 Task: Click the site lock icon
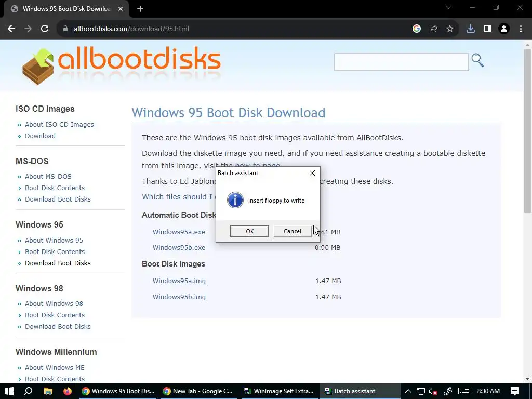[x=65, y=29]
